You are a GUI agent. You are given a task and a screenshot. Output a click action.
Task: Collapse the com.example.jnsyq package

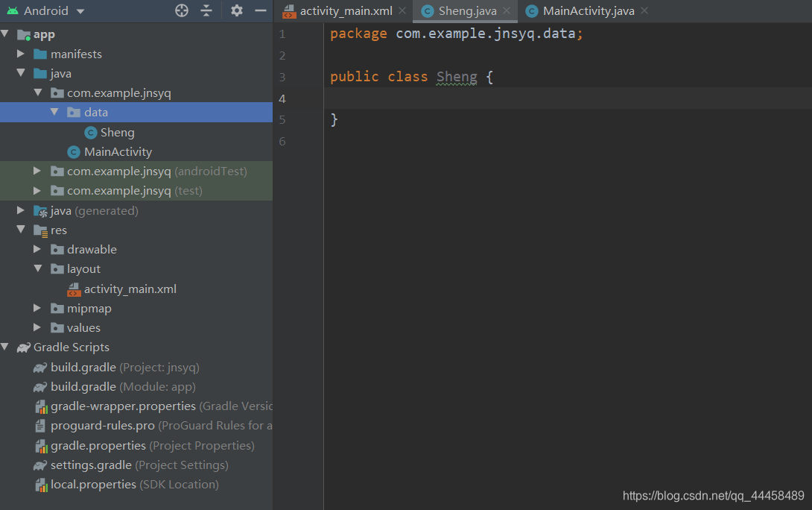[x=38, y=92]
